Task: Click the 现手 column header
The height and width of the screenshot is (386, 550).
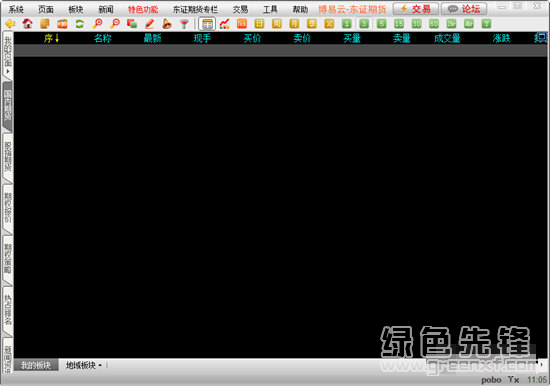Action: click(202, 38)
